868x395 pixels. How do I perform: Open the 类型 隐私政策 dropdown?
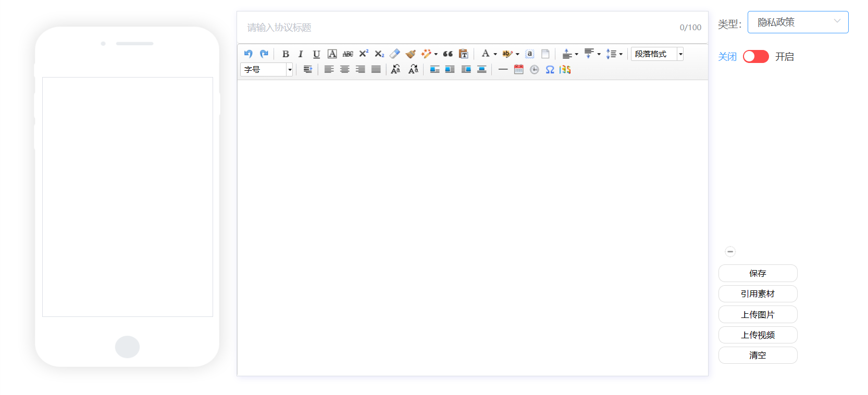tap(798, 22)
